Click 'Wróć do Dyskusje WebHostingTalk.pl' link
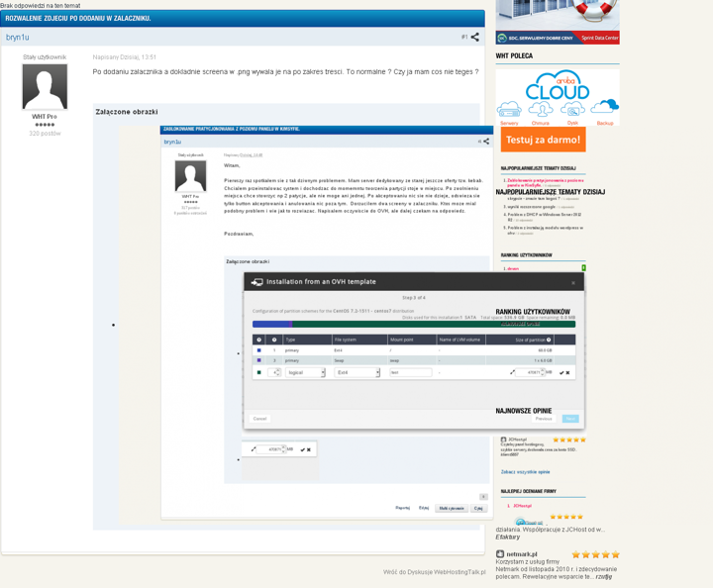 coord(435,572)
